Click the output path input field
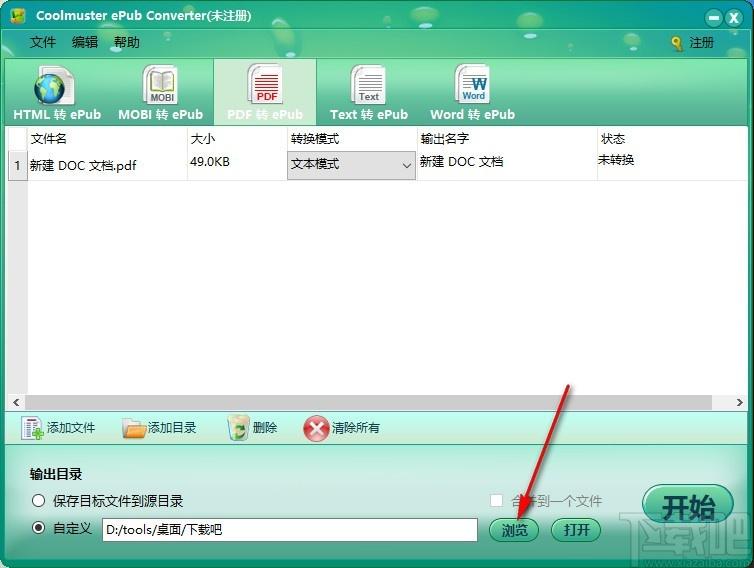754x568 pixels. 290,530
